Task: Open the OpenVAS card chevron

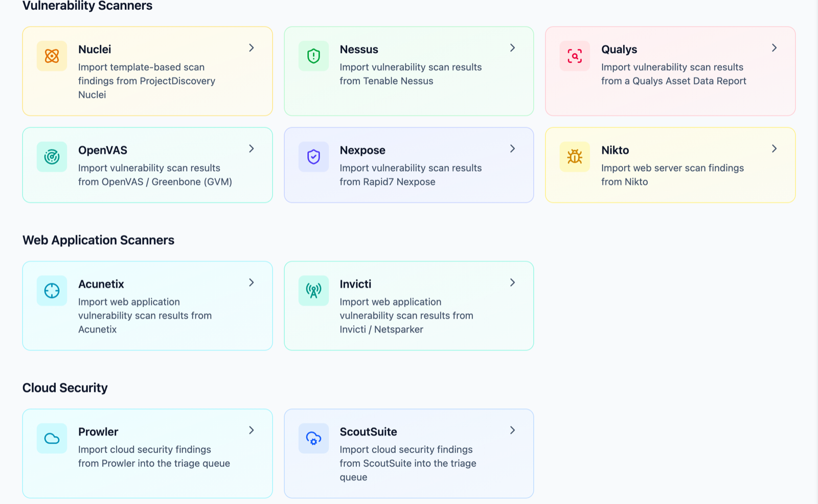Action: click(252, 148)
